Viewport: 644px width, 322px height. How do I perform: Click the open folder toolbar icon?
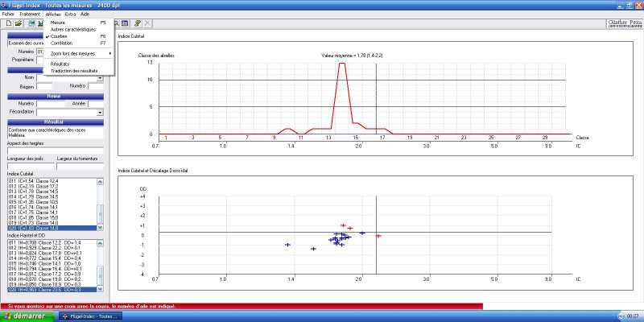[17, 23]
